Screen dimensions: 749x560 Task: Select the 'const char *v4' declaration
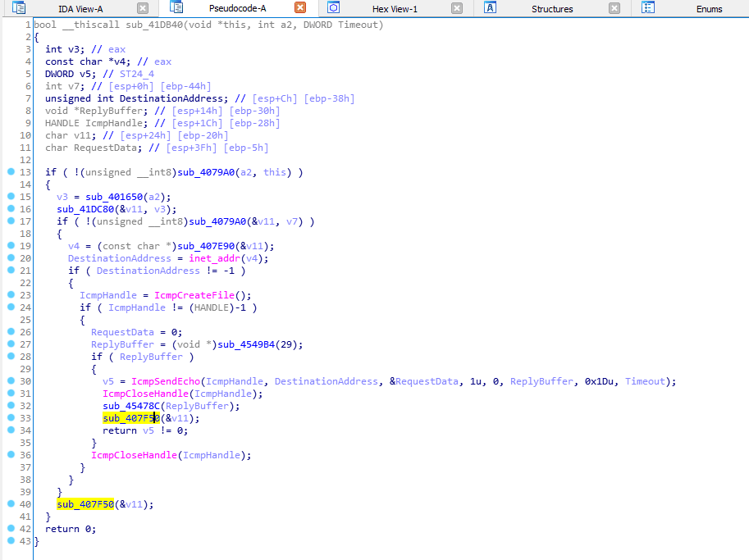[88, 61]
